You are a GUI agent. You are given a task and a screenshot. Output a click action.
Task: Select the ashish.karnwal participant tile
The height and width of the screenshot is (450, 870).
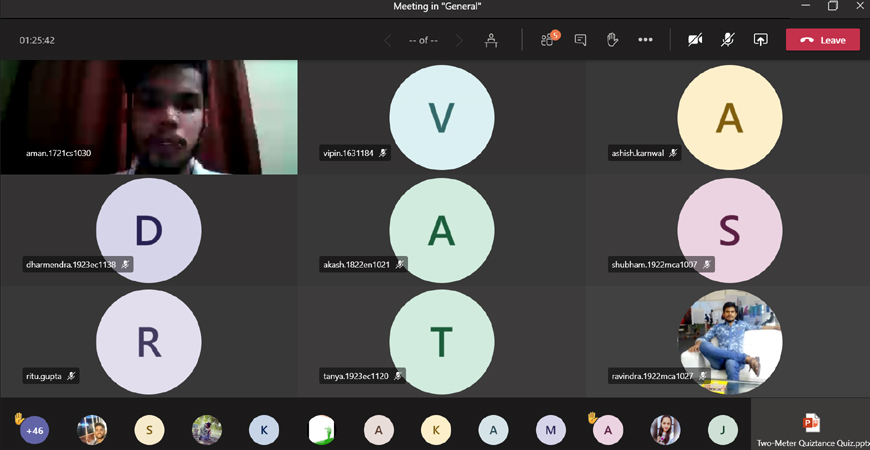pyautogui.click(x=729, y=117)
